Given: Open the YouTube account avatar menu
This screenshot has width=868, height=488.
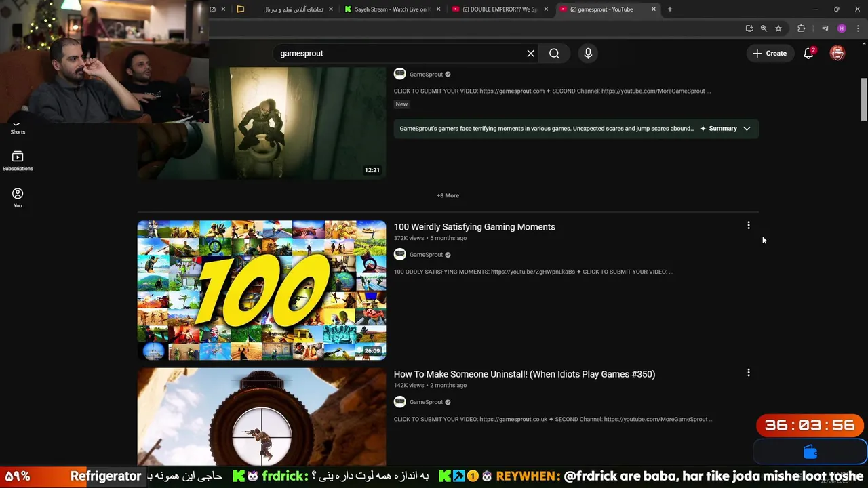Looking at the screenshot, I should coord(837,54).
